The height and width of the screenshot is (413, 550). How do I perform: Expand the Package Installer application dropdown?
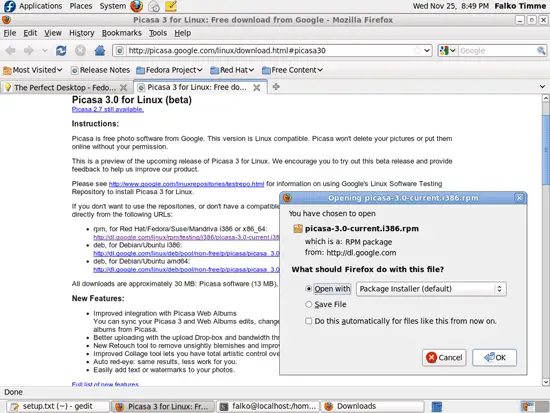pyautogui.click(x=431, y=289)
